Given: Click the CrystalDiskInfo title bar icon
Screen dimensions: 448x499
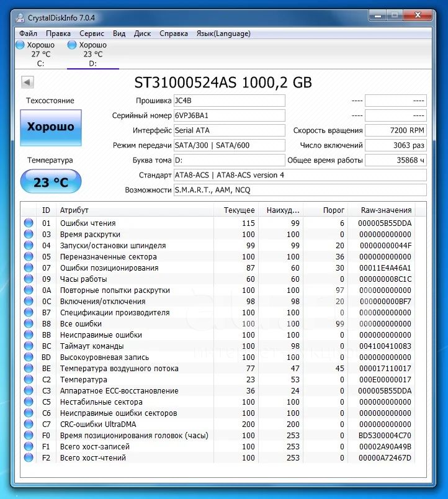Looking at the screenshot, I should [x=20, y=18].
